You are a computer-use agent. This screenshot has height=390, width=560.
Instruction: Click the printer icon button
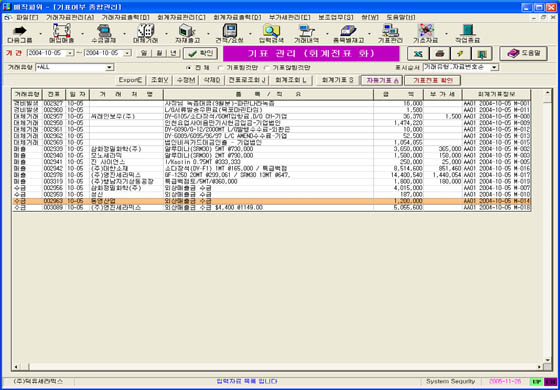click(439, 54)
